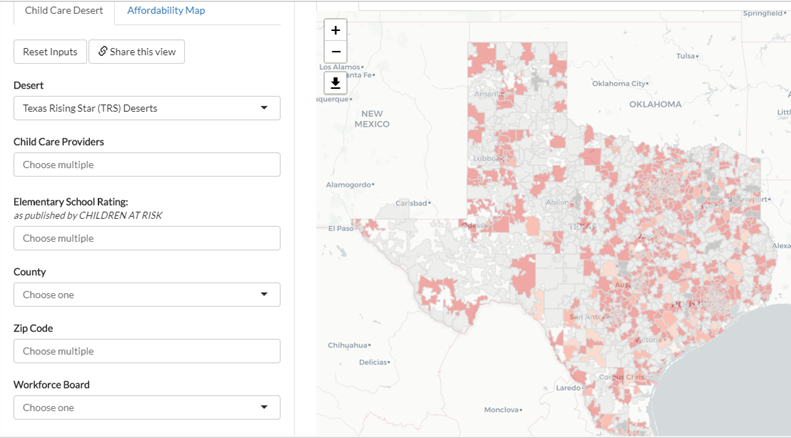Zoom out of the map

(336, 52)
